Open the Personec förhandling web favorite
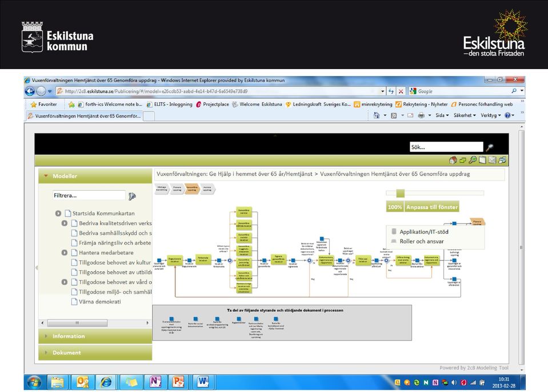Image resolution: width=548 pixels, height=392 pixels. [482, 104]
